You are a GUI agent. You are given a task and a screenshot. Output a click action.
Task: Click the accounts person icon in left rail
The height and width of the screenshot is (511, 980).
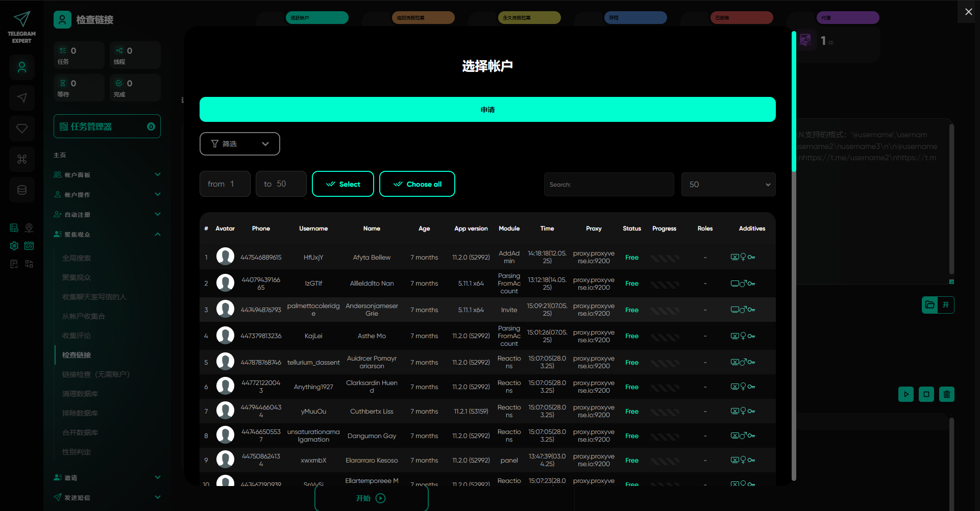(x=22, y=67)
